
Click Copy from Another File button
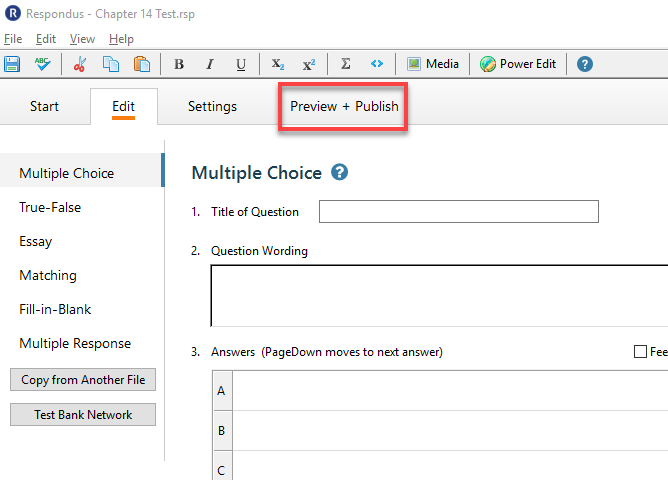point(83,379)
